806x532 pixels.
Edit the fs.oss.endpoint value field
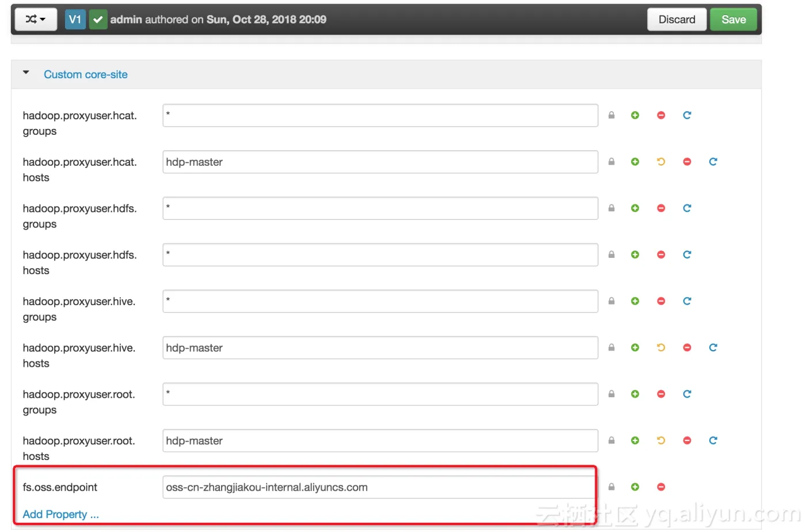click(x=379, y=487)
